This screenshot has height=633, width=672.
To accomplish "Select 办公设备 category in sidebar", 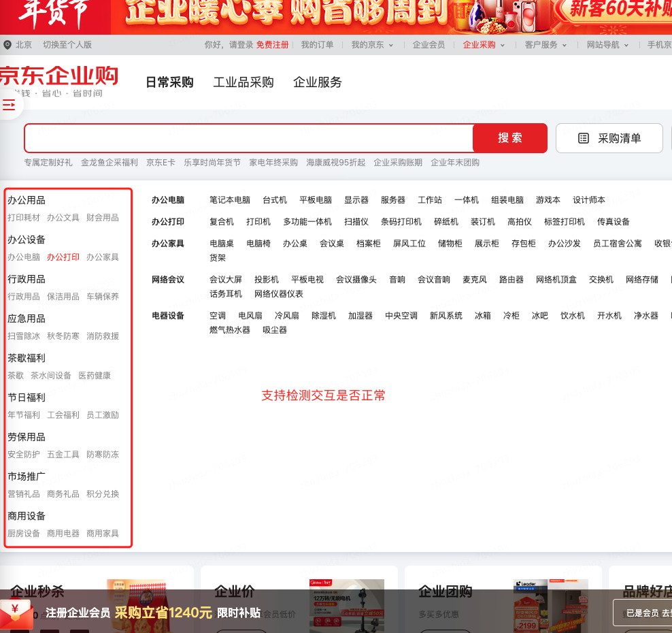I will click(x=27, y=240).
